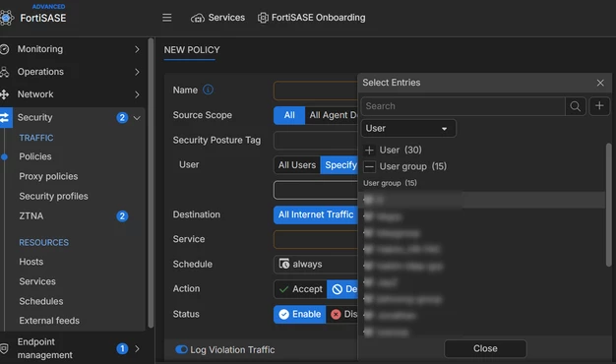Toggle Log Violation Traffic switch

pos(181,349)
